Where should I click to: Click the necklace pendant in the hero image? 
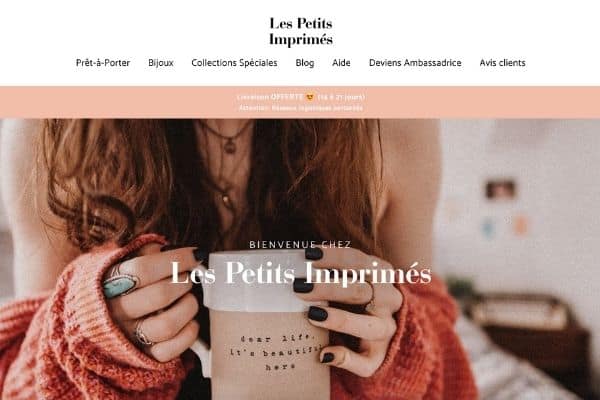click(230, 146)
